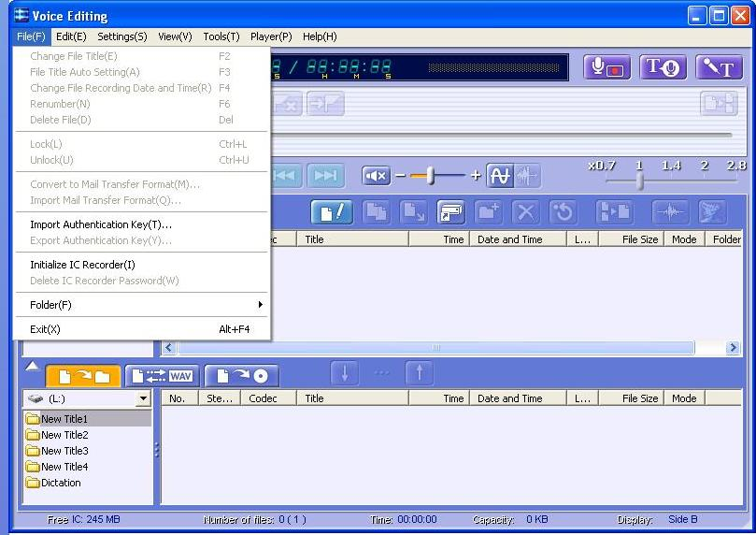756x535 pixels.
Task: Click the delete X icon
Action: [525, 212]
